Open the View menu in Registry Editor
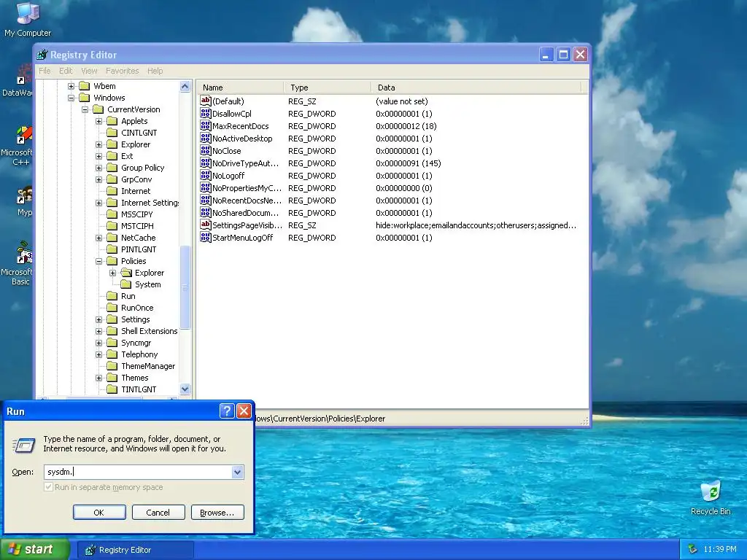747x560 pixels. tap(89, 71)
